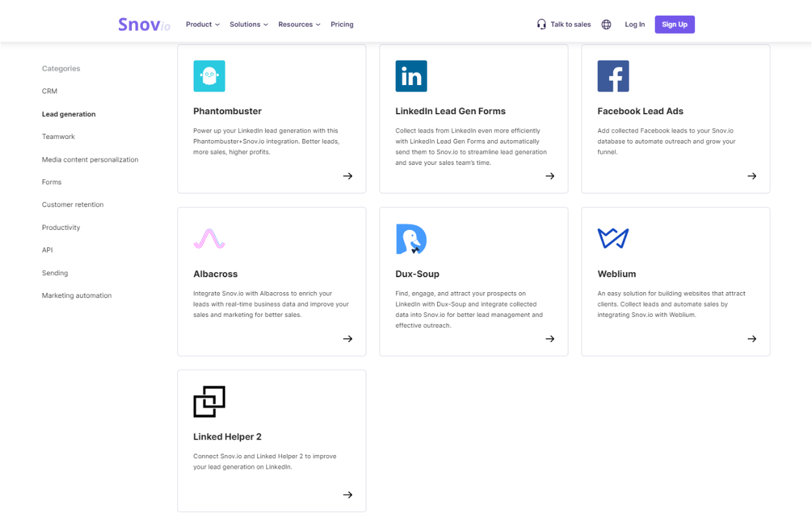Click the Dux-Soup description text
Image resolution: width=812 pixels, height=520 pixels.
coord(469,310)
